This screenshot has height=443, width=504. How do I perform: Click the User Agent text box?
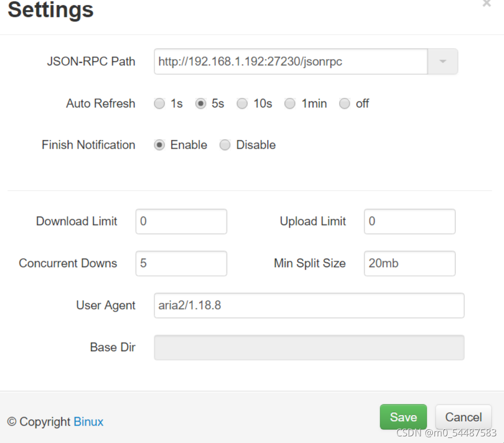[309, 306]
